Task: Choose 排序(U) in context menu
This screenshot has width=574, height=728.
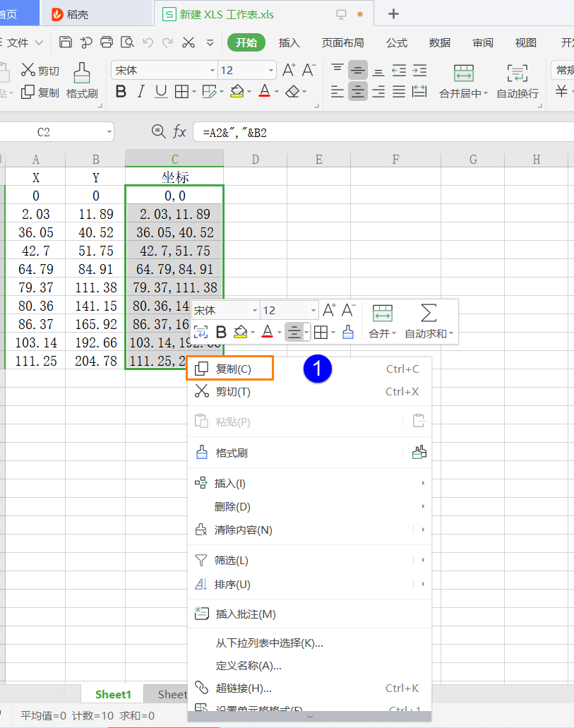Action: (309, 584)
